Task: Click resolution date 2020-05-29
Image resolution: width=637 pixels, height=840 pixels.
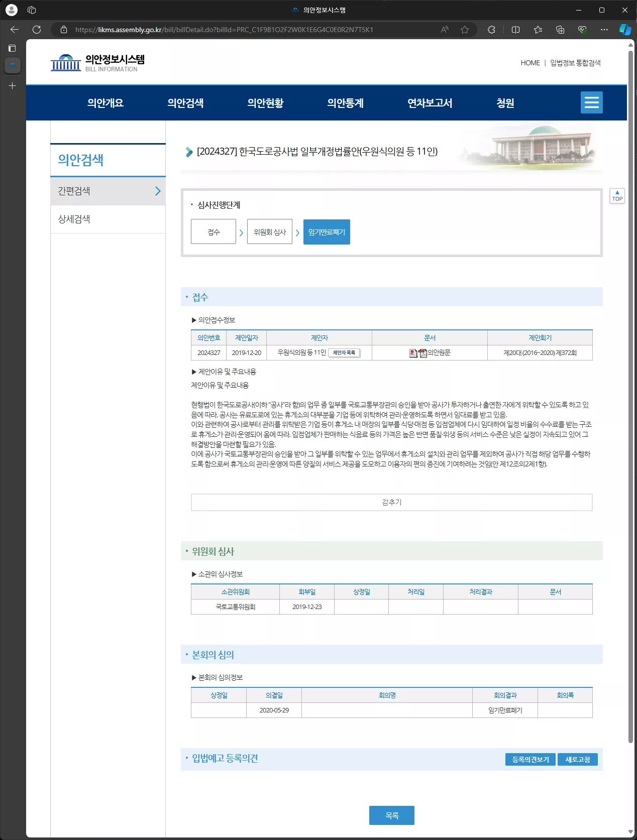Action: click(274, 710)
